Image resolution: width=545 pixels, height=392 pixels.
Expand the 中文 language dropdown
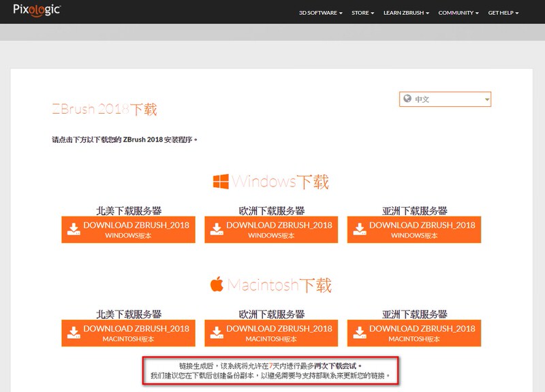coord(445,99)
